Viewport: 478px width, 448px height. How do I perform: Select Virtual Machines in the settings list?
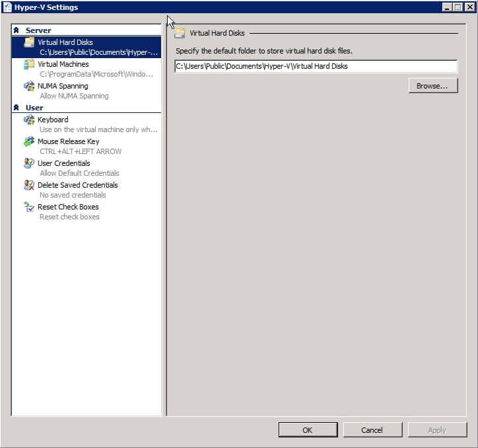point(86,69)
